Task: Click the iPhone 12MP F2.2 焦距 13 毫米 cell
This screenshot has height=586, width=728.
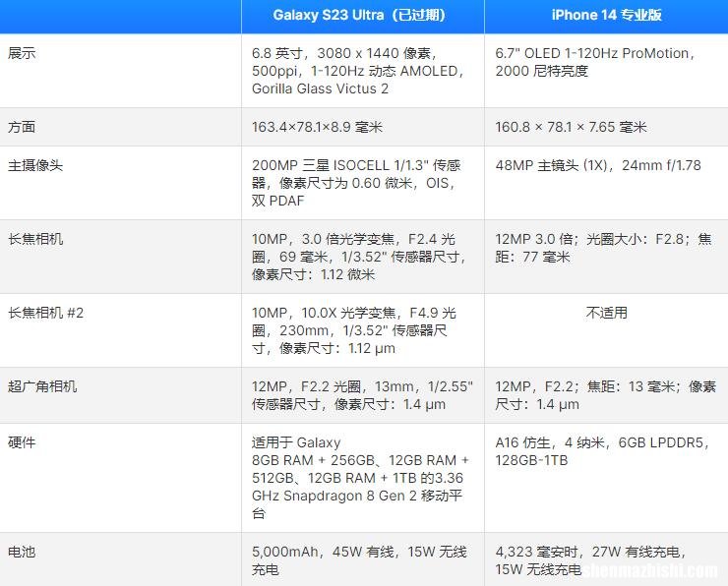Action: [606, 395]
